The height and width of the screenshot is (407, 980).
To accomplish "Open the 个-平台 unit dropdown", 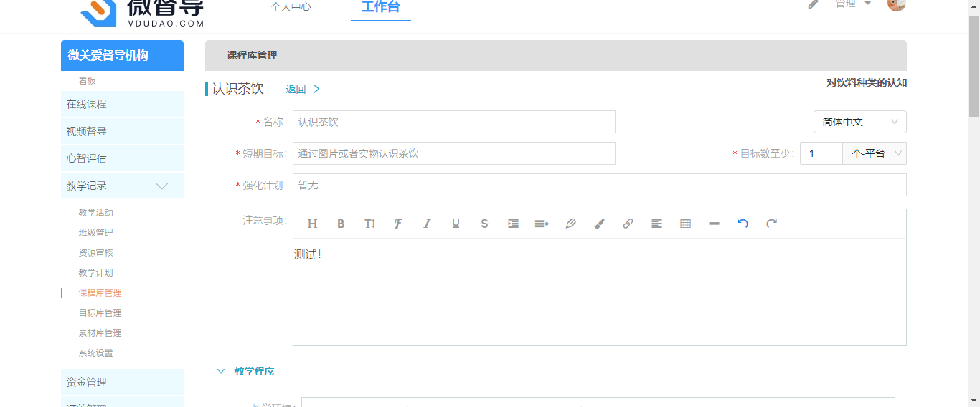I will (875, 153).
